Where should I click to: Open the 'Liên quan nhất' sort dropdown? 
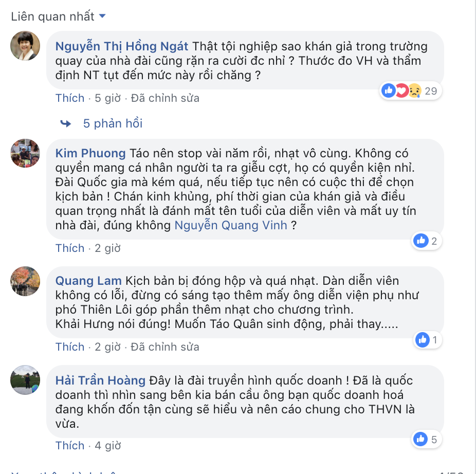coord(58,16)
